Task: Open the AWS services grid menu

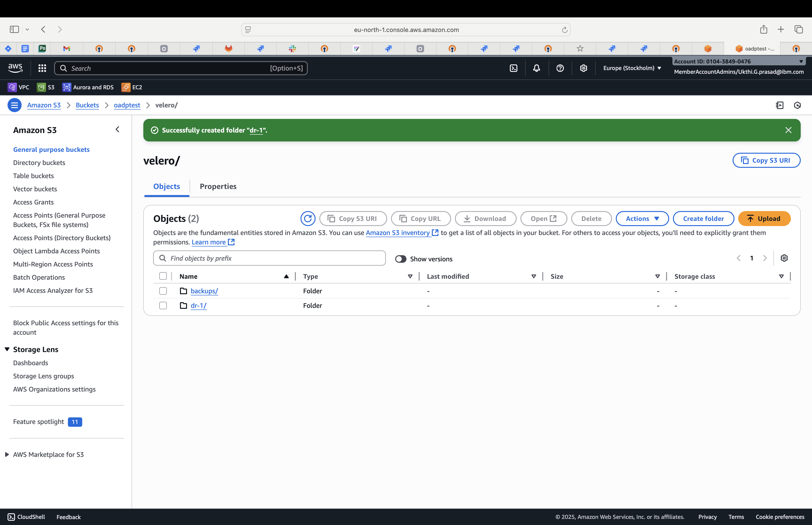Action: pos(42,68)
